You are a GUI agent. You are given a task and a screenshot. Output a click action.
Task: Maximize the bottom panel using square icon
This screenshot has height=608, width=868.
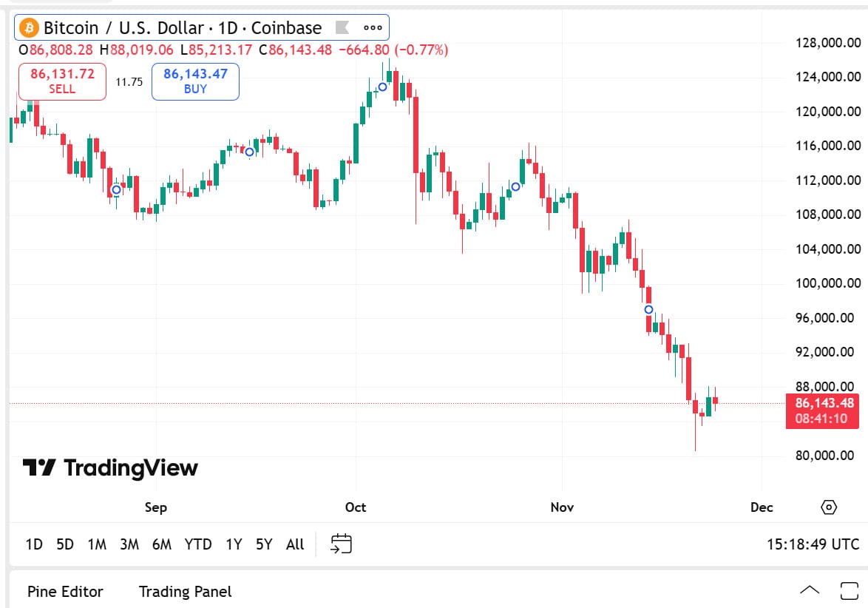click(849, 591)
